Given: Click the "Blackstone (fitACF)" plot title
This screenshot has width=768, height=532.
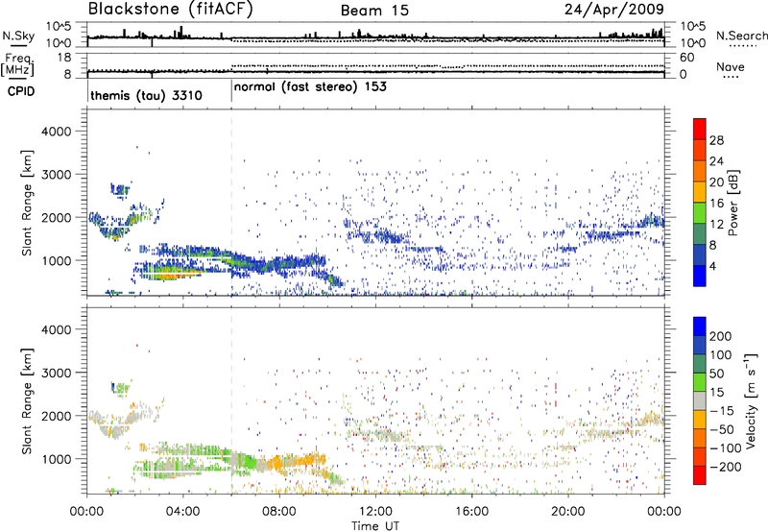Looking at the screenshot, I should click(171, 9).
